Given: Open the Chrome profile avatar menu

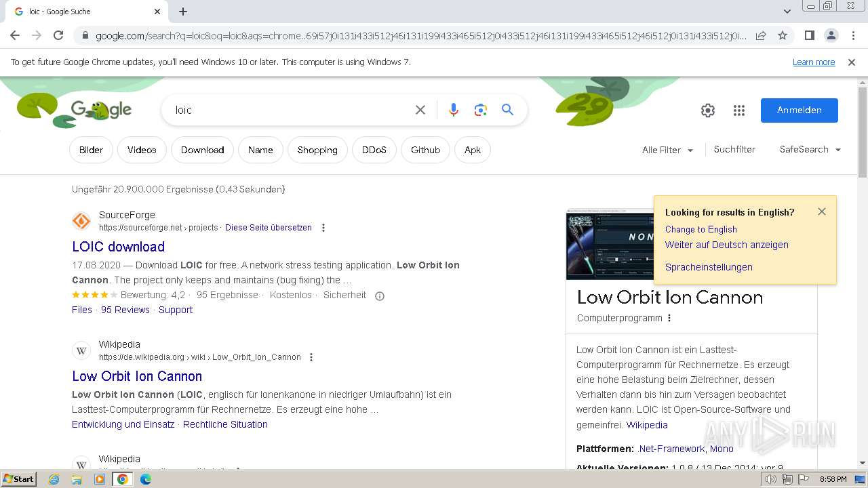Looking at the screenshot, I should (x=831, y=35).
